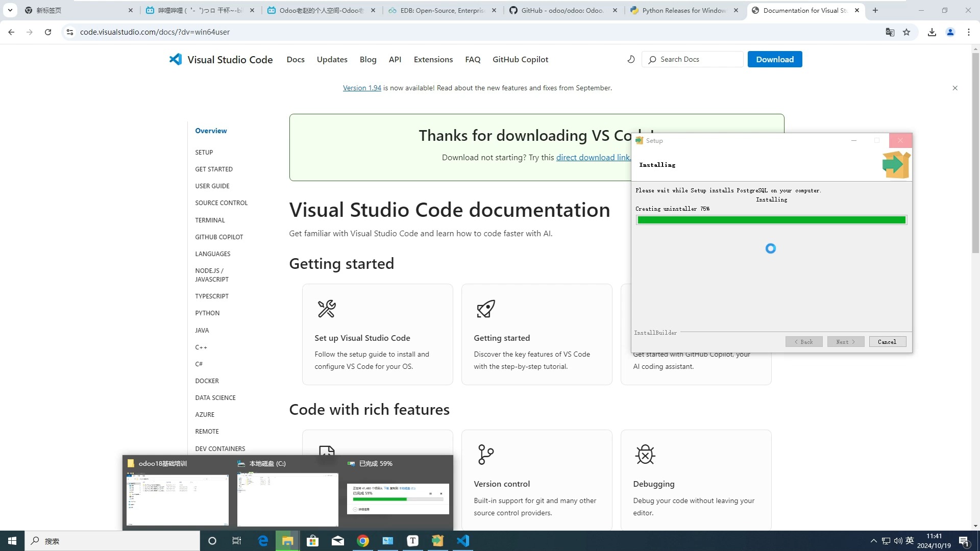980x551 pixels.
Task: Open the Chrome profile icon
Action: coord(950,32)
